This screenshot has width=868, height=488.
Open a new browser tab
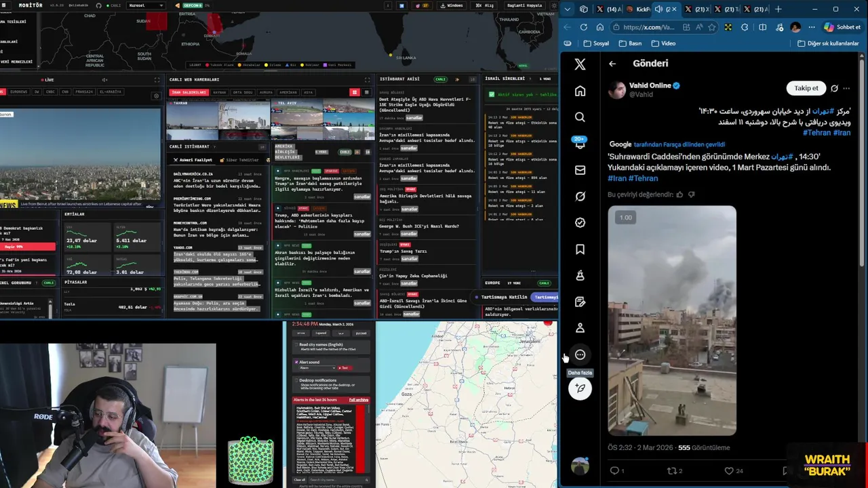pos(778,9)
